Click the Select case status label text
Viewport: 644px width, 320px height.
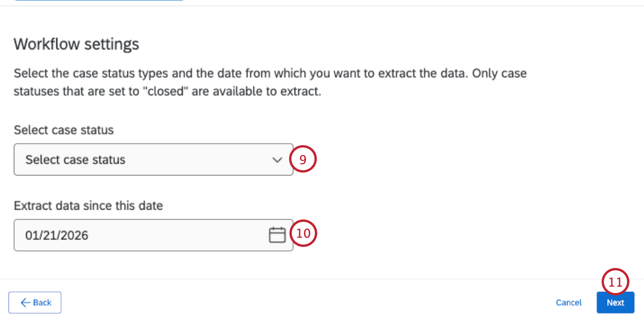(x=64, y=130)
